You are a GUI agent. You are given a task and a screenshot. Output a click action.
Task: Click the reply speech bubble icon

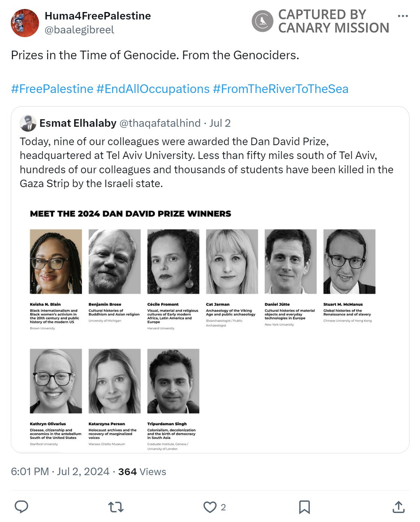pos(21,507)
